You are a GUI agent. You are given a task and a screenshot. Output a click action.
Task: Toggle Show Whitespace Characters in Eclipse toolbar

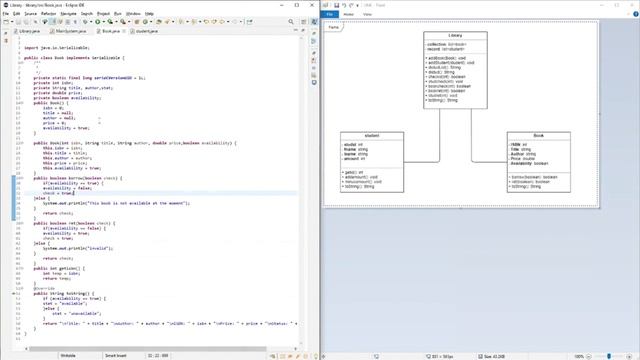[x=75, y=22]
